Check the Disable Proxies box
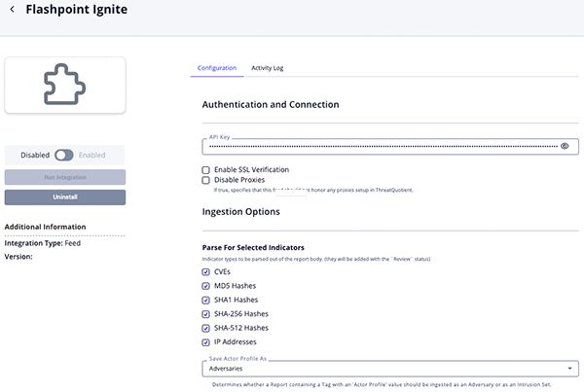The width and height of the screenshot is (584, 392). click(205, 180)
